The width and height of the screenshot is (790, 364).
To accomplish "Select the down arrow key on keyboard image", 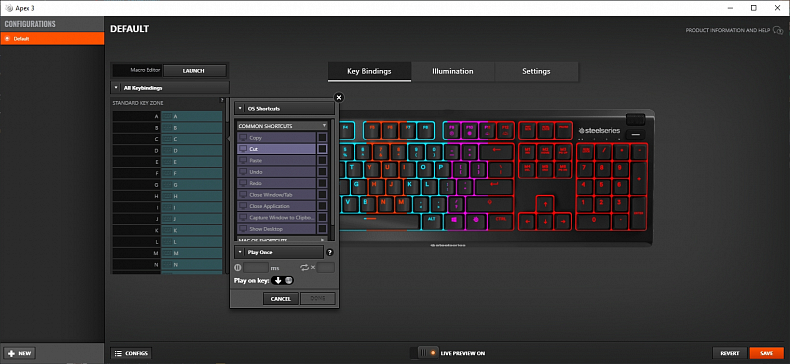I will click(545, 221).
